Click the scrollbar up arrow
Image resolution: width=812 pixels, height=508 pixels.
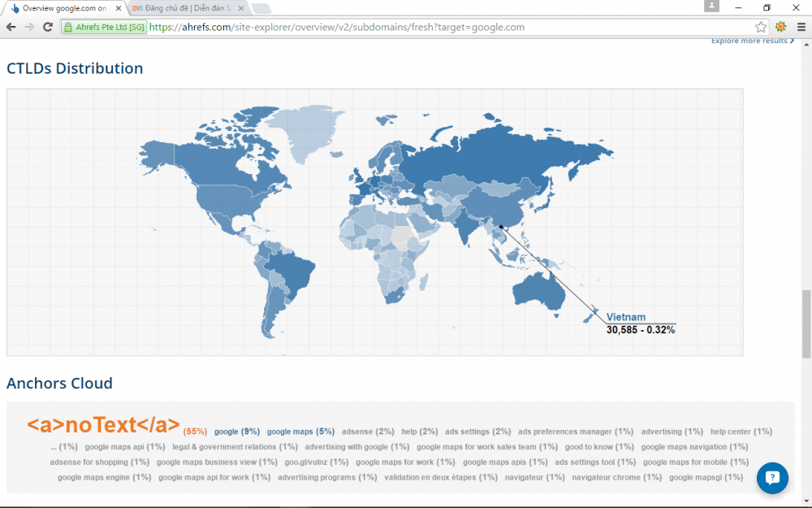(x=806, y=45)
